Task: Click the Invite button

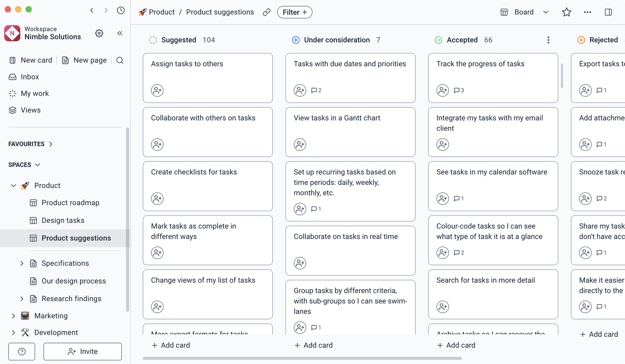Action: (x=82, y=351)
